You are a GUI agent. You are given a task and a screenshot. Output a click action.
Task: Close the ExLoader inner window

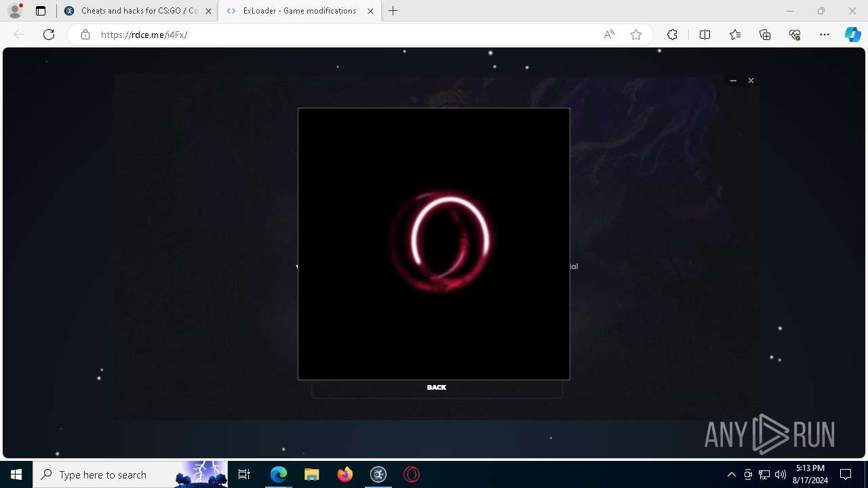point(751,81)
